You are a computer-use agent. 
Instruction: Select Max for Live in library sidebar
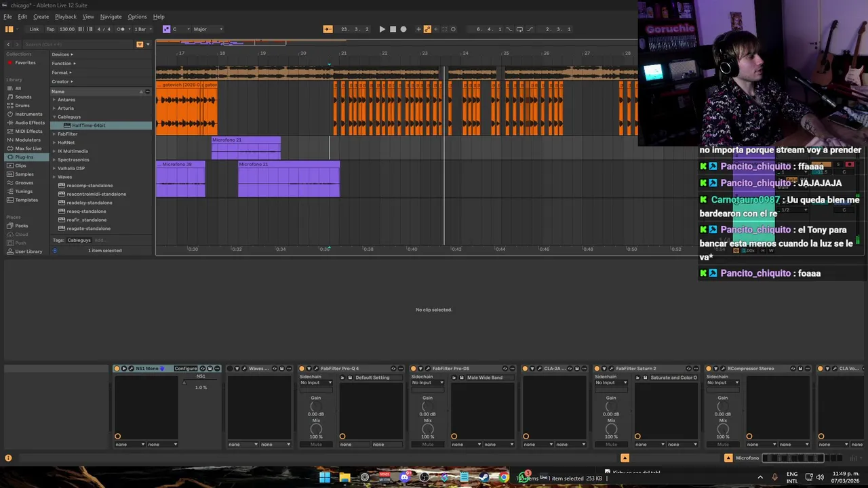[28, 148]
